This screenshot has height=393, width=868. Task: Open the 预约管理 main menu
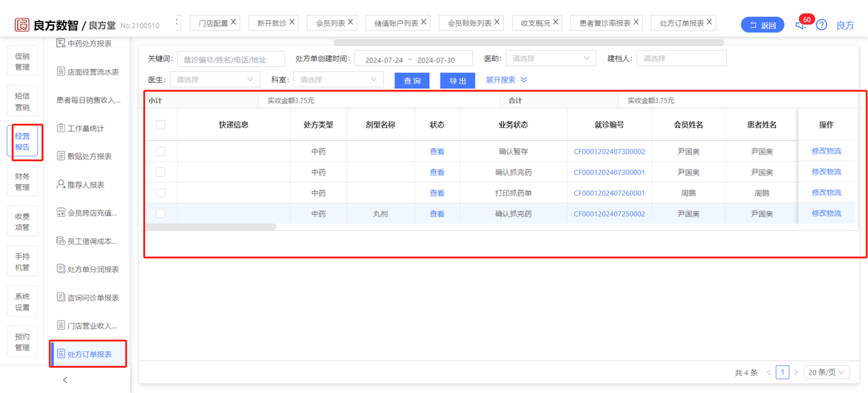(22, 342)
